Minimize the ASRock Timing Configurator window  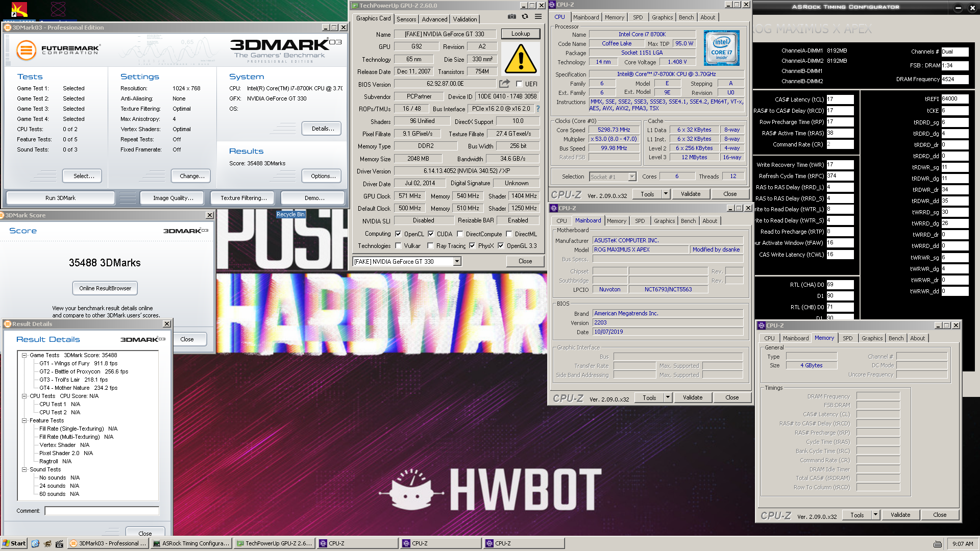pyautogui.click(x=958, y=7)
